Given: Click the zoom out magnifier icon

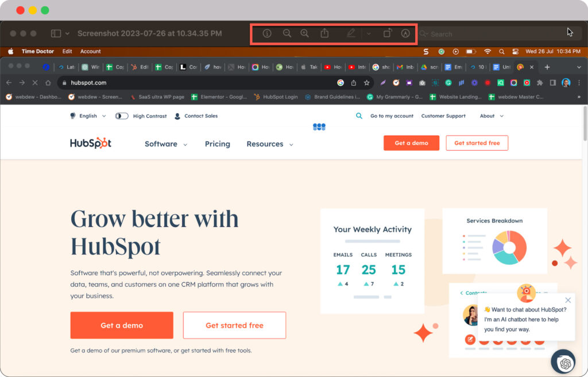Looking at the screenshot, I should [x=287, y=34].
